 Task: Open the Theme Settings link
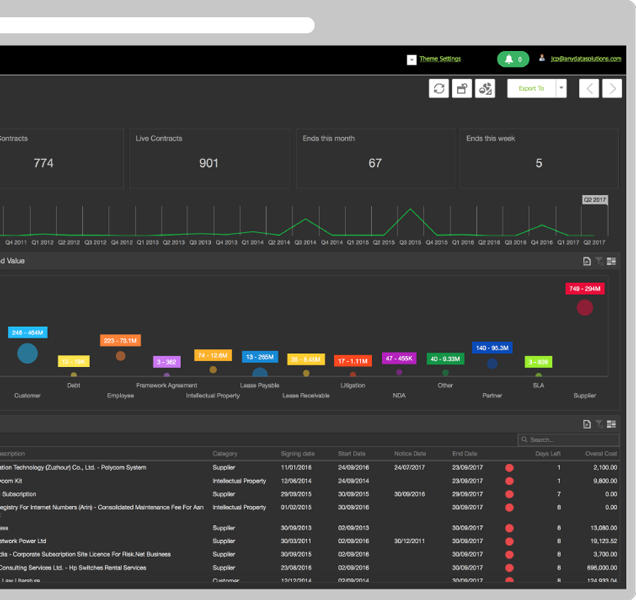click(440, 59)
